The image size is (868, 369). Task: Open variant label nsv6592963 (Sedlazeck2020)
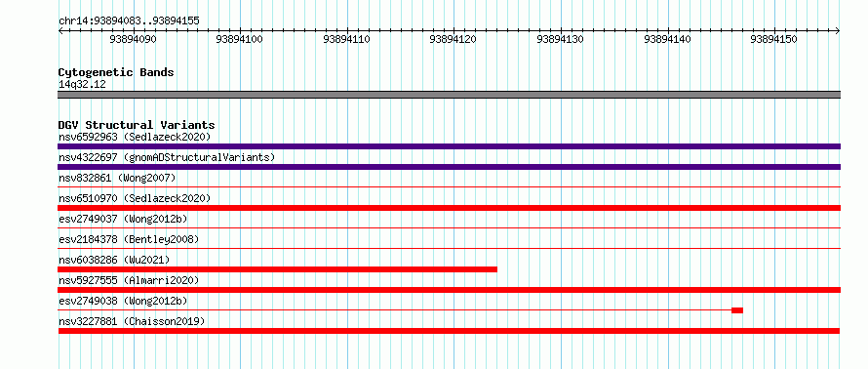tap(135, 137)
